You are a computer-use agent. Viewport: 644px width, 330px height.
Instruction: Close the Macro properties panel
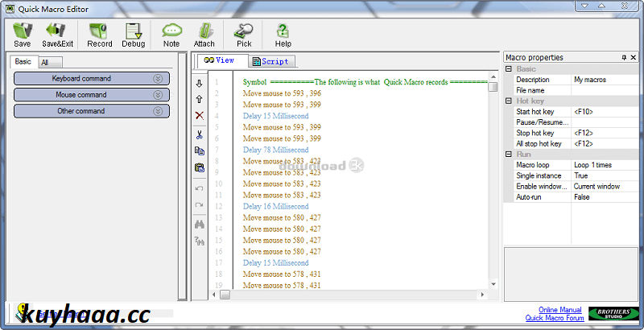coord(634,58)
